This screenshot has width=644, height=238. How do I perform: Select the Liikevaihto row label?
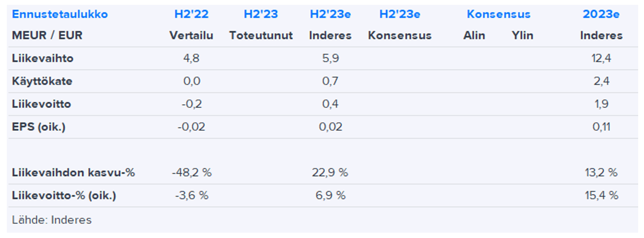click(x=42, y=58)
